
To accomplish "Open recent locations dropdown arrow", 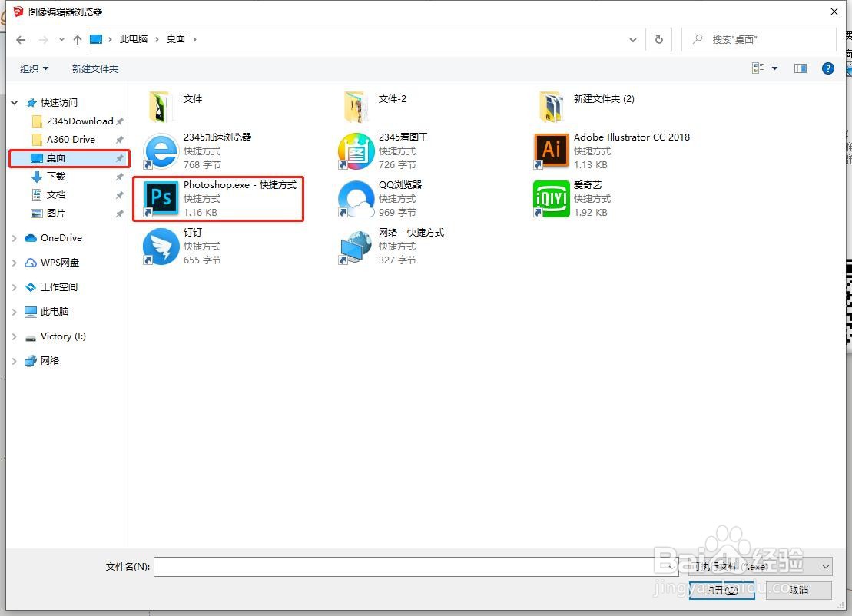I will coord(61,40).
